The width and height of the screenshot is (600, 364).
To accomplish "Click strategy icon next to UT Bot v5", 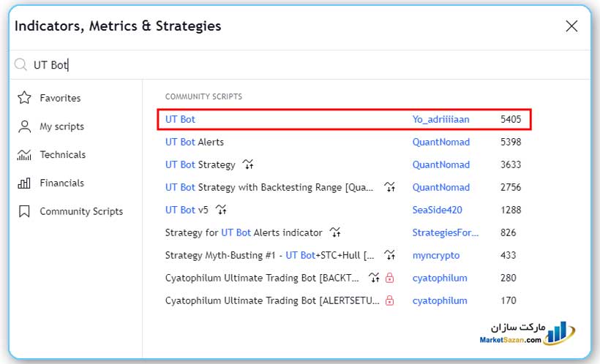I will [x=221, y=210].
